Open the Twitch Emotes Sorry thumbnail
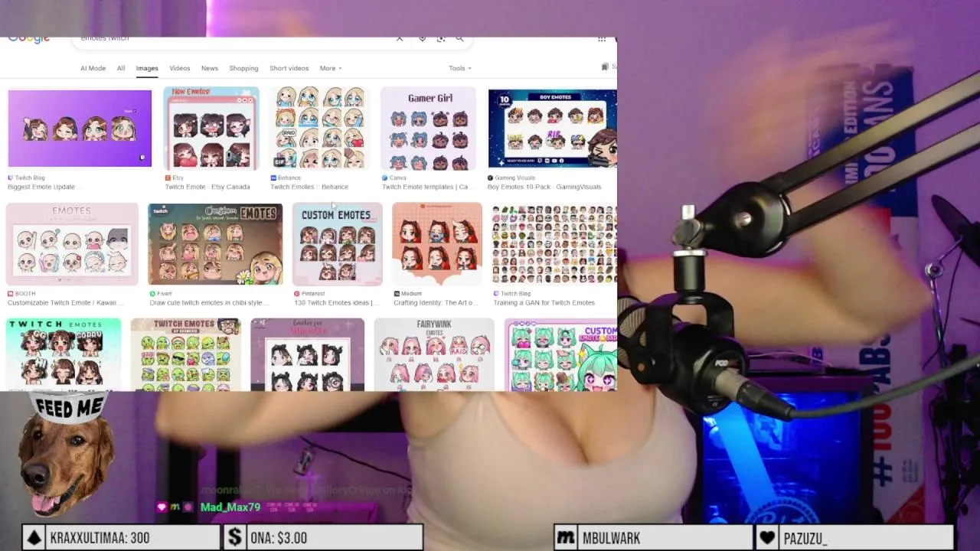 pyautogui.click(x=63, y=354)
